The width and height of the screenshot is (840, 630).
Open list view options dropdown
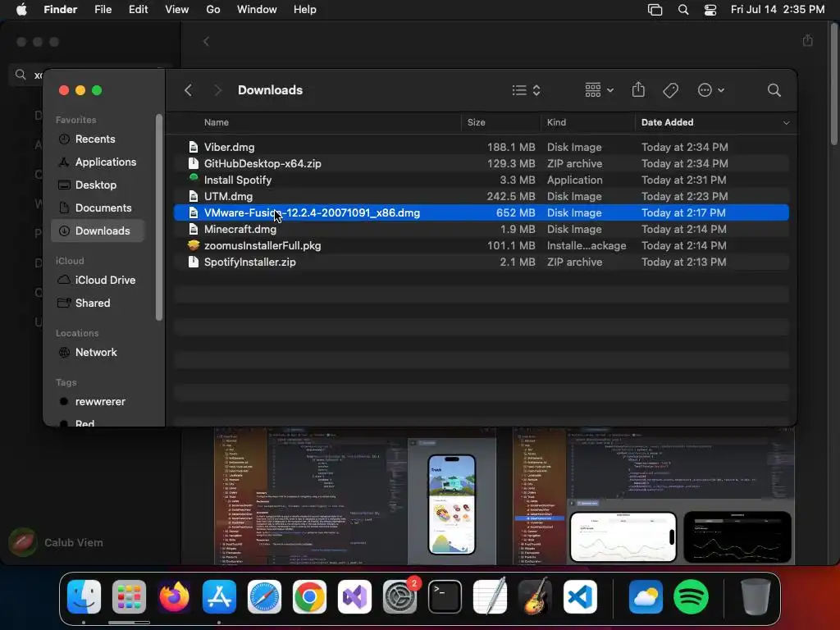pyautogui.click(x=526, y=90)
